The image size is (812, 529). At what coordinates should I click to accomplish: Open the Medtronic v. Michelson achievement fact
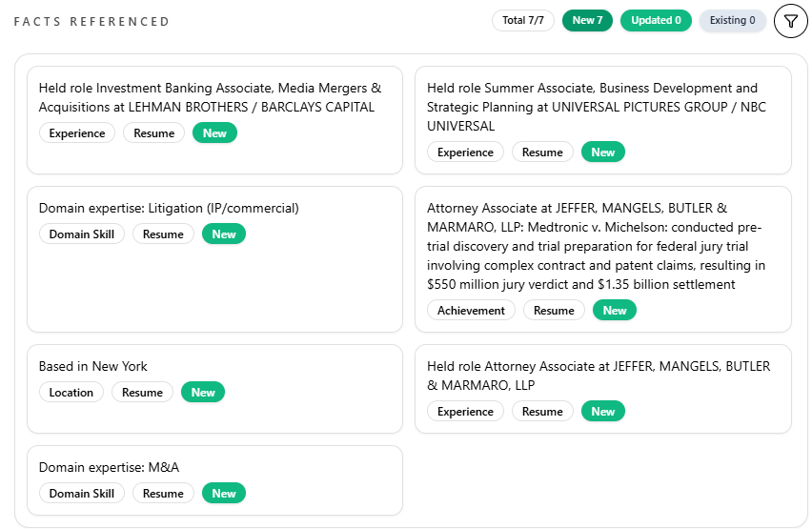(602, 259)
